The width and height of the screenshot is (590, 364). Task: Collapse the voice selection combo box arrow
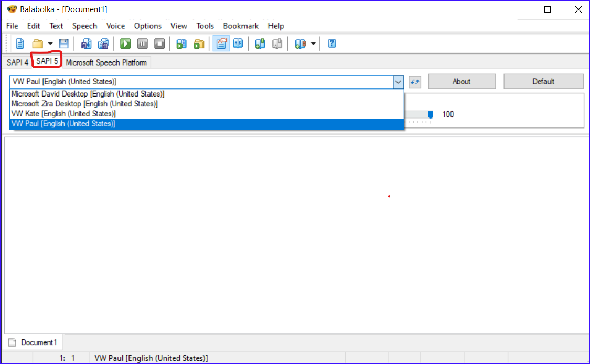click(398, 82)
